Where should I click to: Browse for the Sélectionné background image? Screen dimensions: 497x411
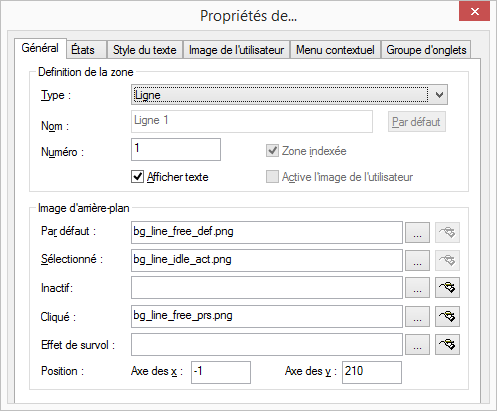(x=417, y=260)
